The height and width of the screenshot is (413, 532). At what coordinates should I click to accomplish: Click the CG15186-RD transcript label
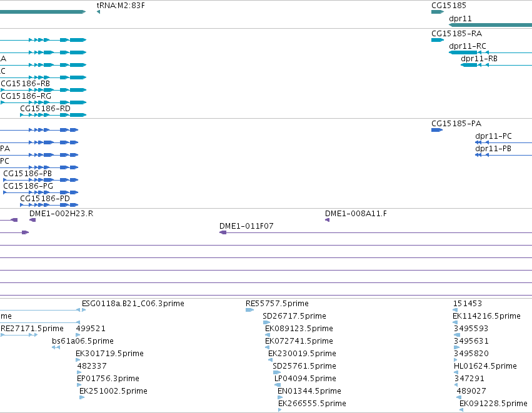click(45, 109)
